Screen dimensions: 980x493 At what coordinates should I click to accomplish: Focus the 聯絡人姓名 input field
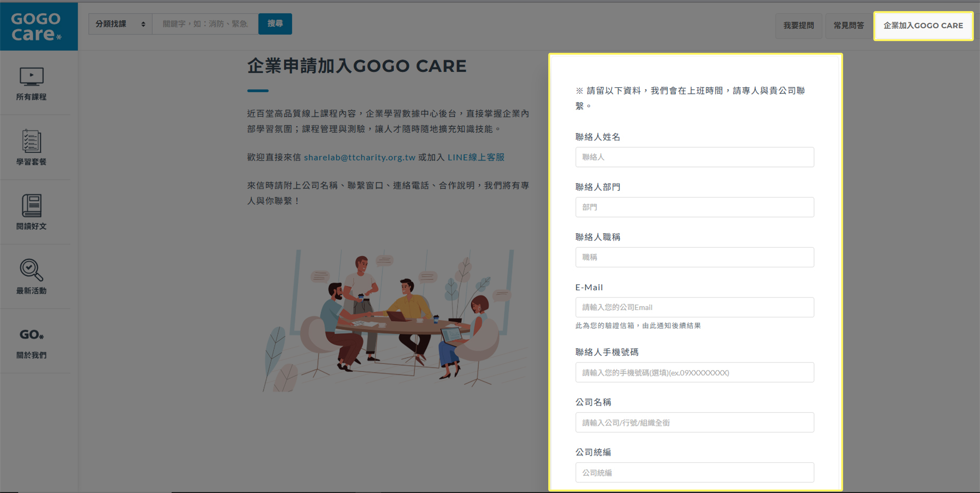tap(695, 157)
